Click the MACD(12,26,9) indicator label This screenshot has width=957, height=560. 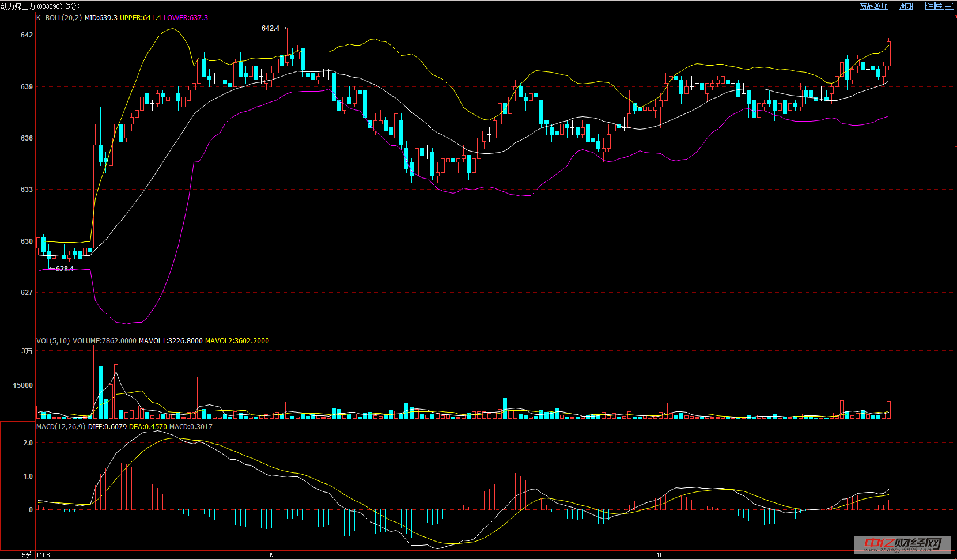[x=61, y=427]
